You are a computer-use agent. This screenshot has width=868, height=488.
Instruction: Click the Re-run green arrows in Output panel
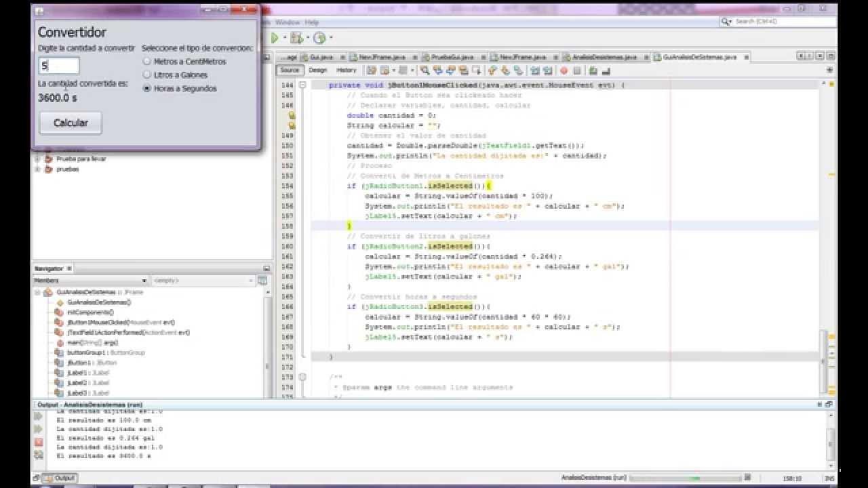[39, 416]
